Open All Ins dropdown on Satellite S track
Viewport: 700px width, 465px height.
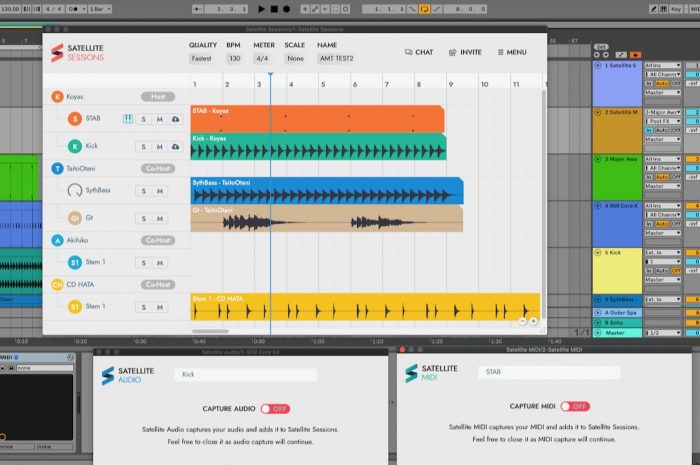tap(663, 65)
